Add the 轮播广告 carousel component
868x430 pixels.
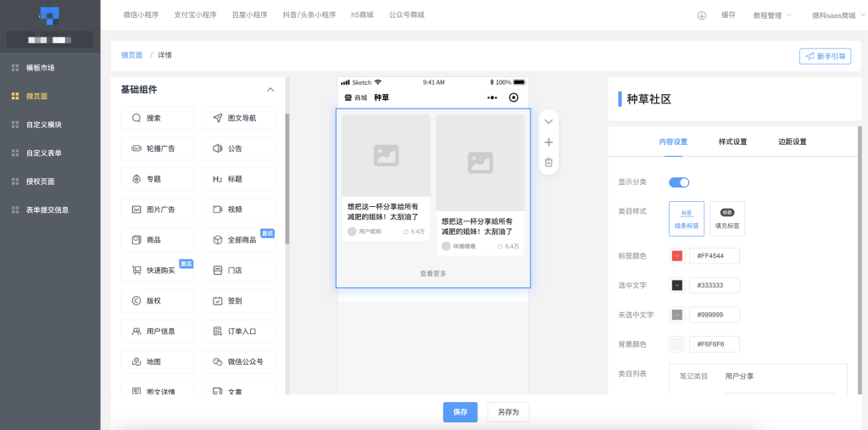tap(157, 148)
